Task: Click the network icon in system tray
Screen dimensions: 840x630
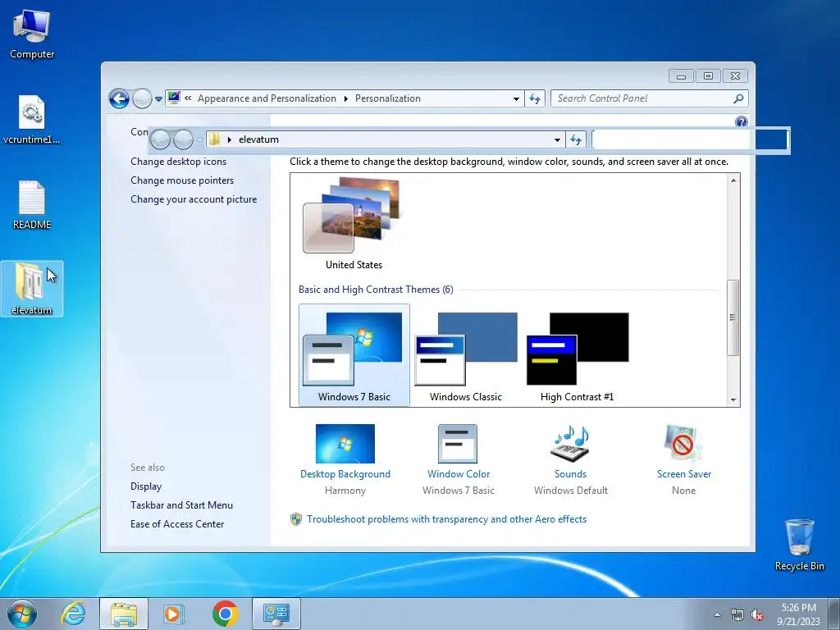Action: click(737, 615)
